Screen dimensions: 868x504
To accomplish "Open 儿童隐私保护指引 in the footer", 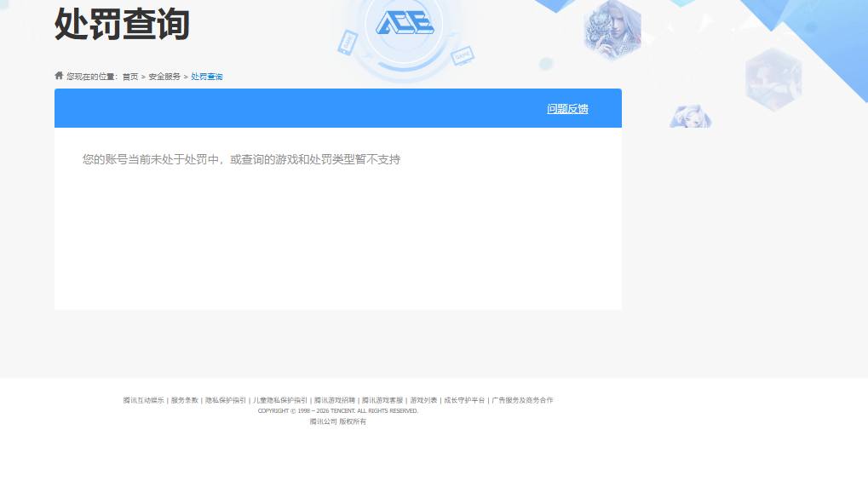I will [x=280, y=400].
